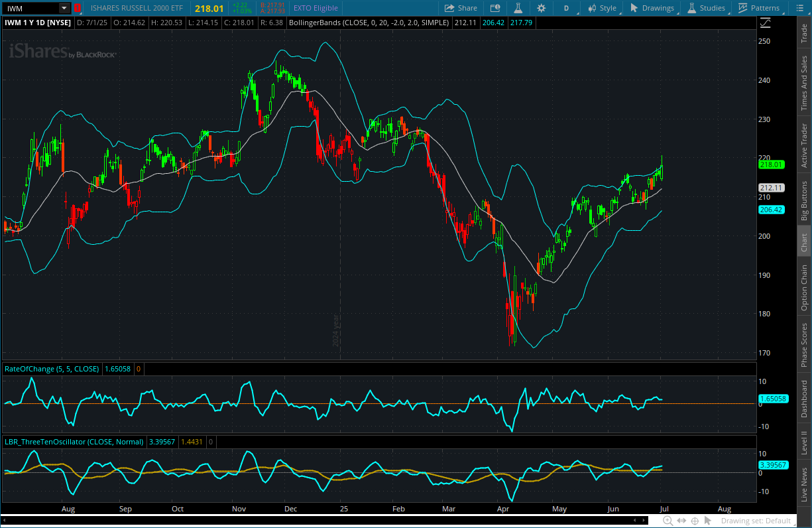Click the IWM symbol input field

click(x=30, y=8)
